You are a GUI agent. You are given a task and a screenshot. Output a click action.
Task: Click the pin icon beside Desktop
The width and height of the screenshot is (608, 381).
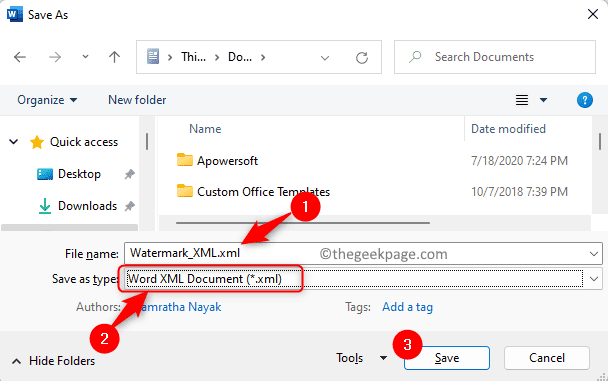[x=130, y=174]
